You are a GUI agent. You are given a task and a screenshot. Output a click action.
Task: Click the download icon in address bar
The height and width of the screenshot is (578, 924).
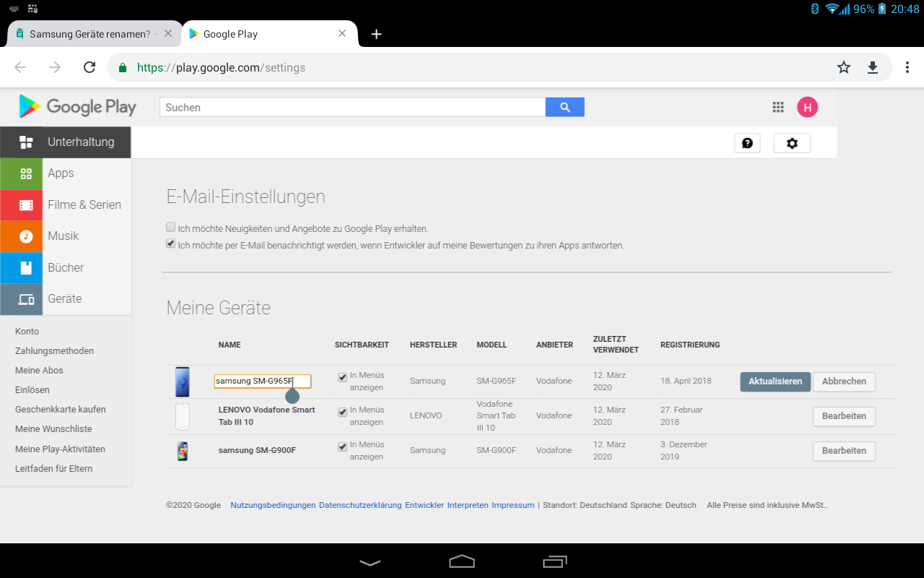(x=873, y=67)
